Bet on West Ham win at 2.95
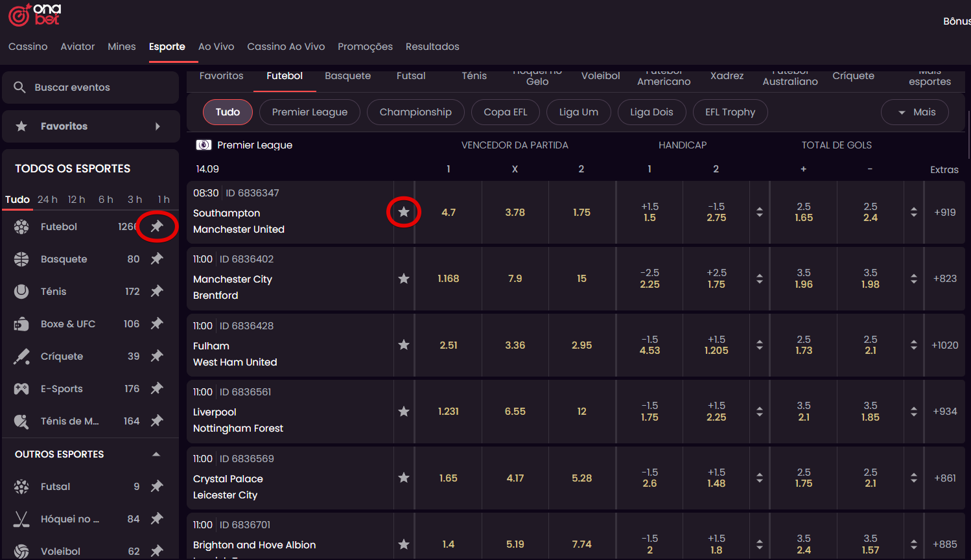The image size is (971, 560). (582, 345)
